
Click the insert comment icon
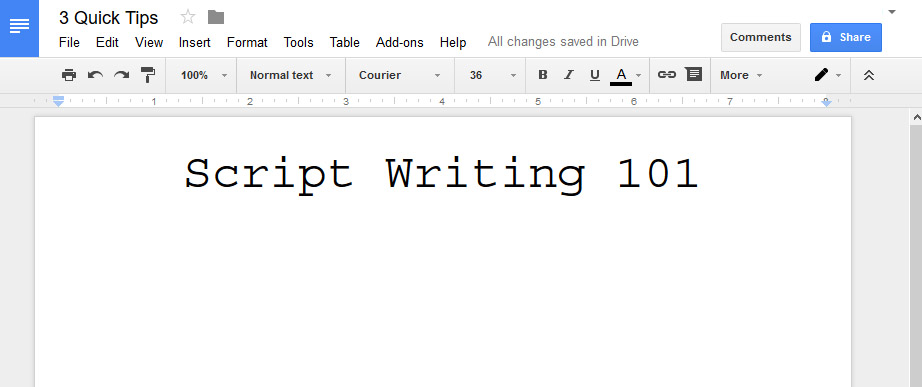pos(694,74)
